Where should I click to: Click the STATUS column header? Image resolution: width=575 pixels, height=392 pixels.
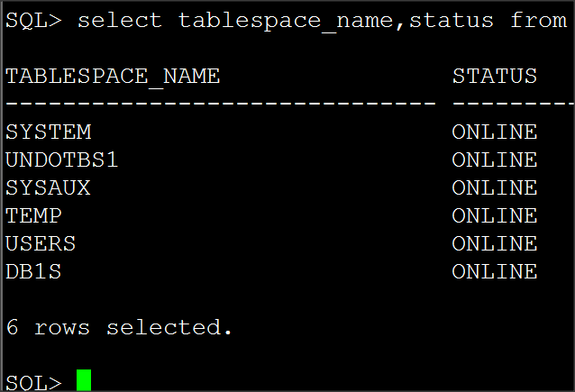495,77
